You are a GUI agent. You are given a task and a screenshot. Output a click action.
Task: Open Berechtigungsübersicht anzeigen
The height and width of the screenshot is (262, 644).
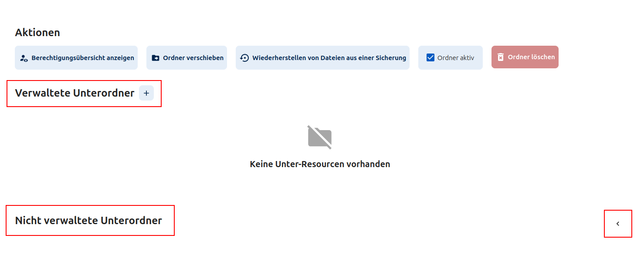pos(76,57)
